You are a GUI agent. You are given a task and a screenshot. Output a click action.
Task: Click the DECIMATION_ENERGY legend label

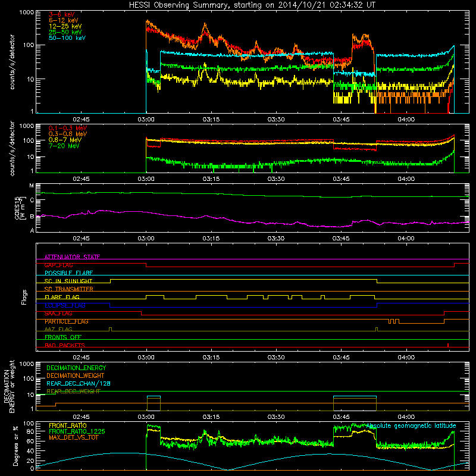[x=76, y=368]
